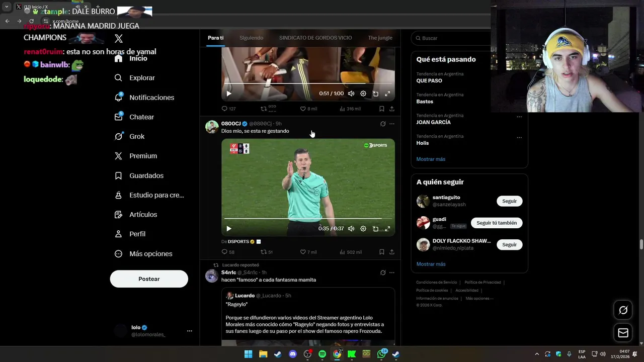Switch to the Siguiendo tab
The height and width of the screenshot is (362, 644).
click(x=251, y=38)
